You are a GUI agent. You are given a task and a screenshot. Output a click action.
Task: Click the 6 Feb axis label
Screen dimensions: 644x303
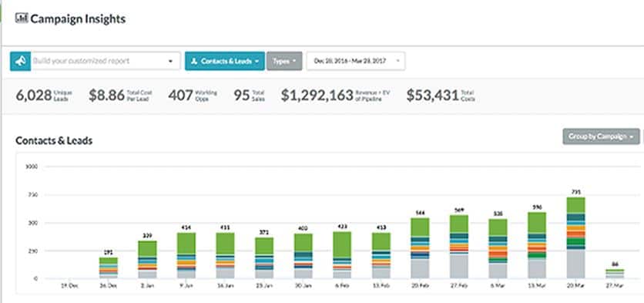(342, 285)
